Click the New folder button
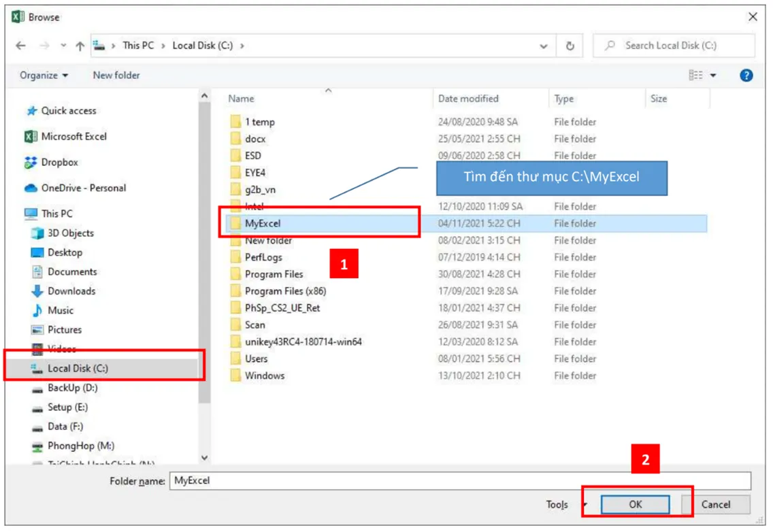 pos(116,75)
